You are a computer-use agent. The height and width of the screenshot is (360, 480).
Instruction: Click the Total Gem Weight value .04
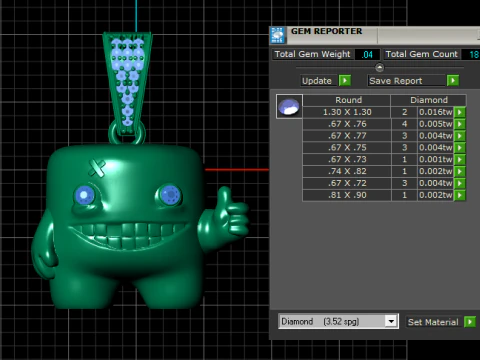point(367,54)
